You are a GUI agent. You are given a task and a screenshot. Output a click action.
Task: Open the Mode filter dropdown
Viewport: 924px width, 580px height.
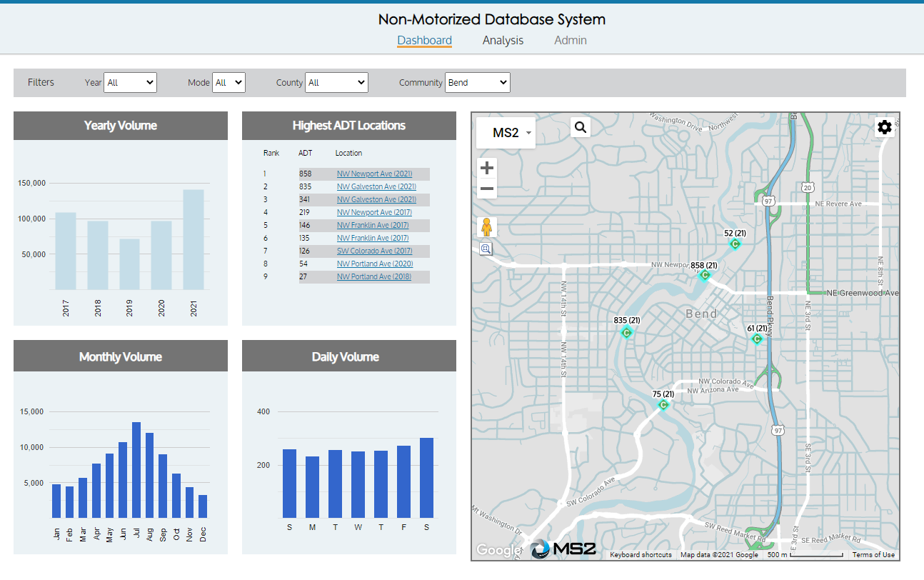[229, 82]
